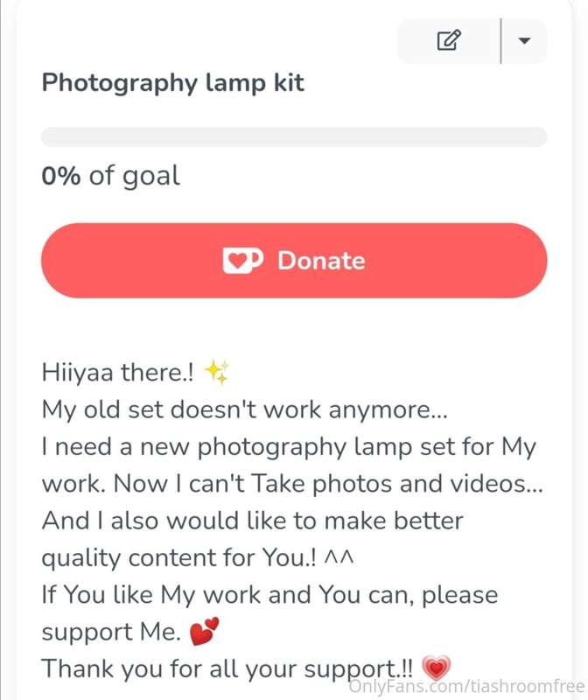Click the growing heart emoji at bottom
This screenshot has width=588, height=700.
(x=437, y=668)
